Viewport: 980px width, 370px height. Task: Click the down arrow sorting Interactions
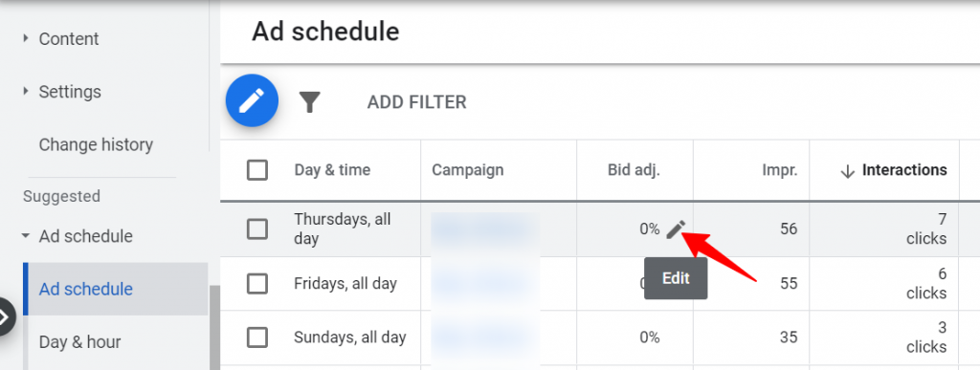848,170
